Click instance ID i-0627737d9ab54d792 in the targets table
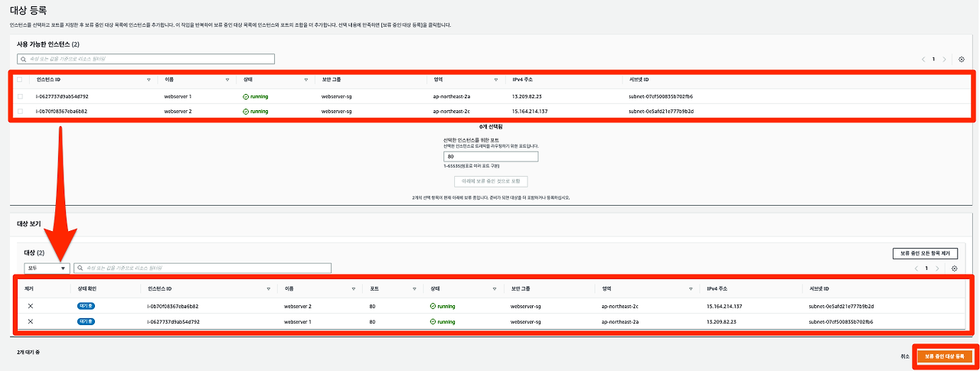Viewport: 980px width, 371px height. click(x=173, y=322)
